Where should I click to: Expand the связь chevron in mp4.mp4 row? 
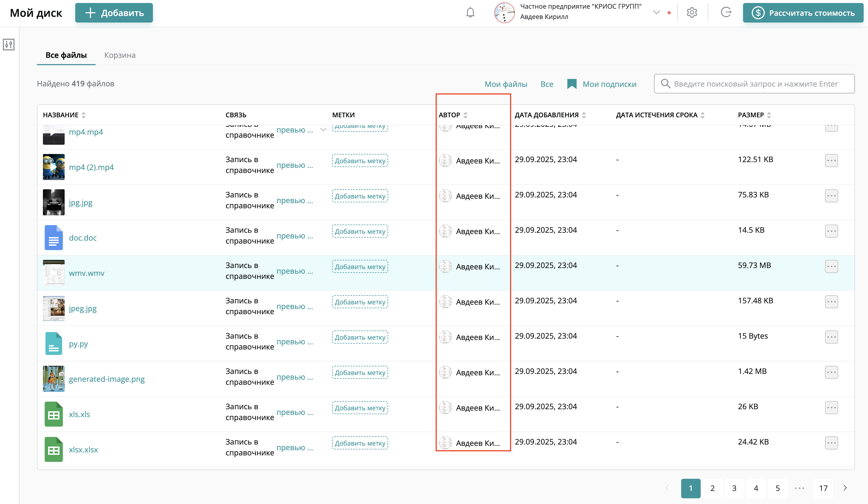point(323,130)
